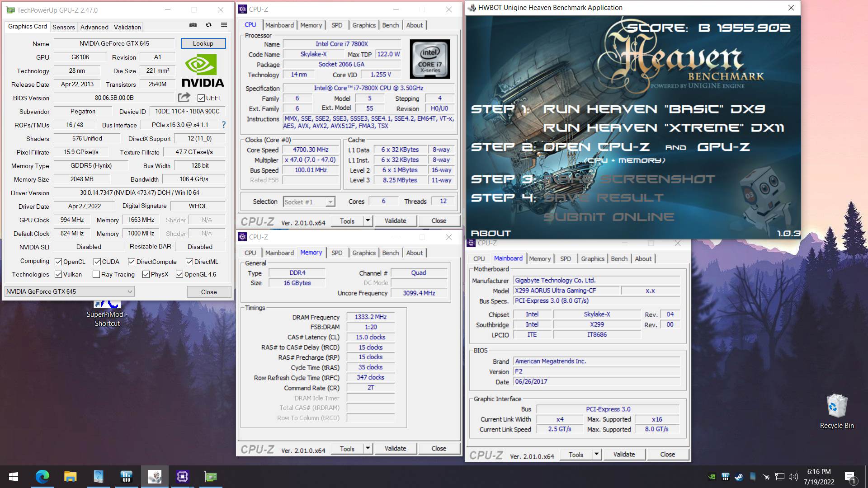Open the GPU selector dropdown in GPU-Z

tap(70, 291)
